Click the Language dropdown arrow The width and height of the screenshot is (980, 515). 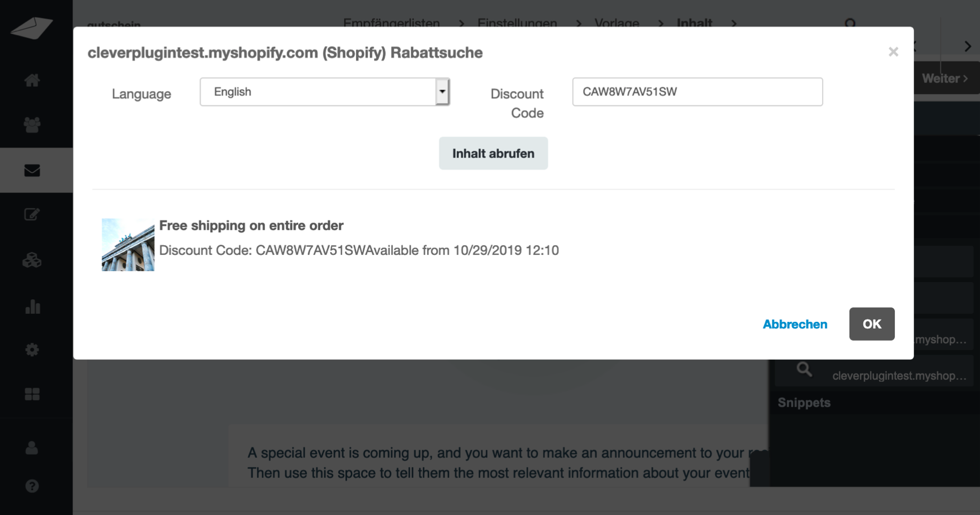tap(442, 92)
